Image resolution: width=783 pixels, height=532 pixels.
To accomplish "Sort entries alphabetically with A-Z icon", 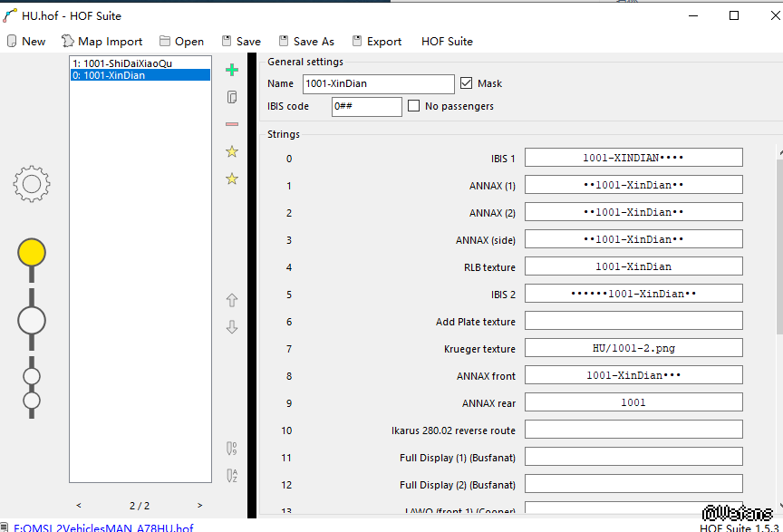I will pos(232,475).
